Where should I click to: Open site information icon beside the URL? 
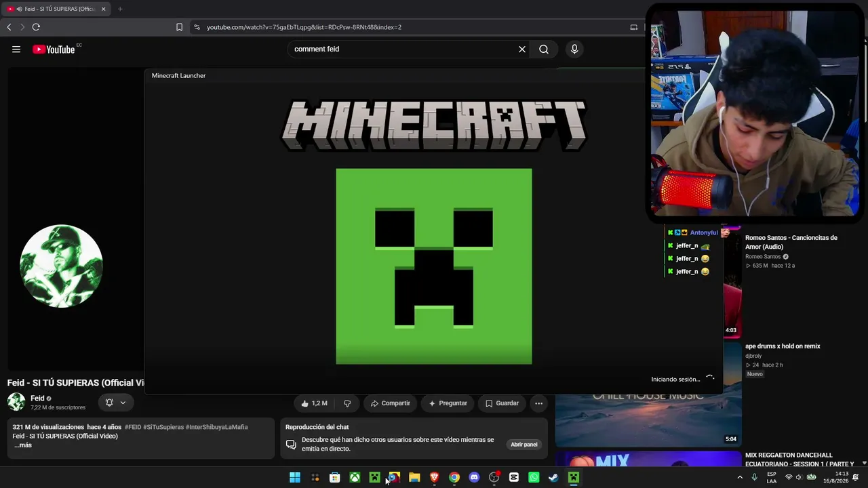(197, 27)
